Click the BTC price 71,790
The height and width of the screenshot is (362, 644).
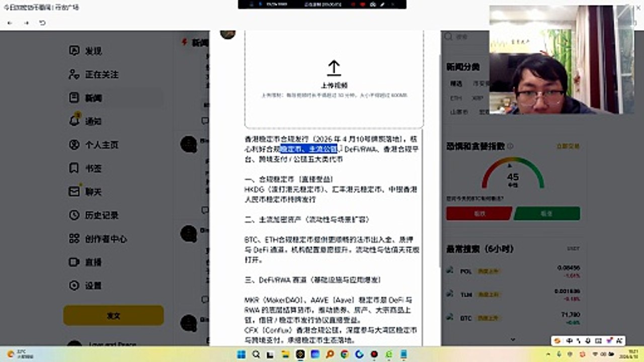570,315
